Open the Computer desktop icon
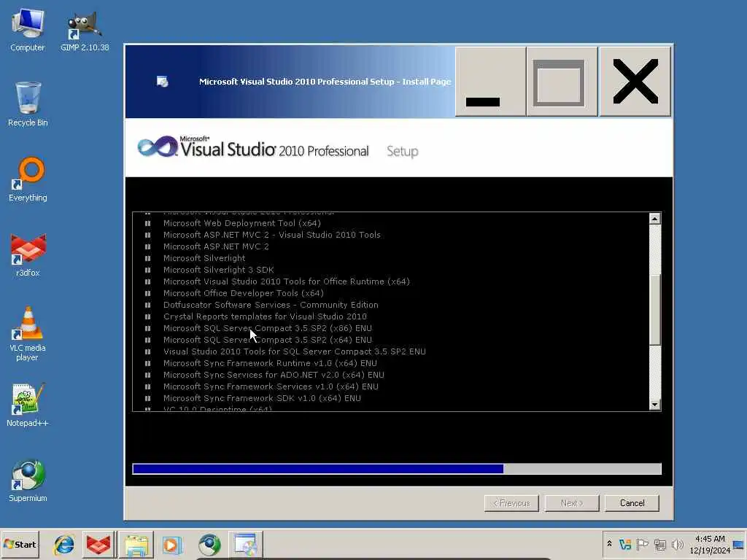This screenshot has height=560, width=747. tap(28, 29)
